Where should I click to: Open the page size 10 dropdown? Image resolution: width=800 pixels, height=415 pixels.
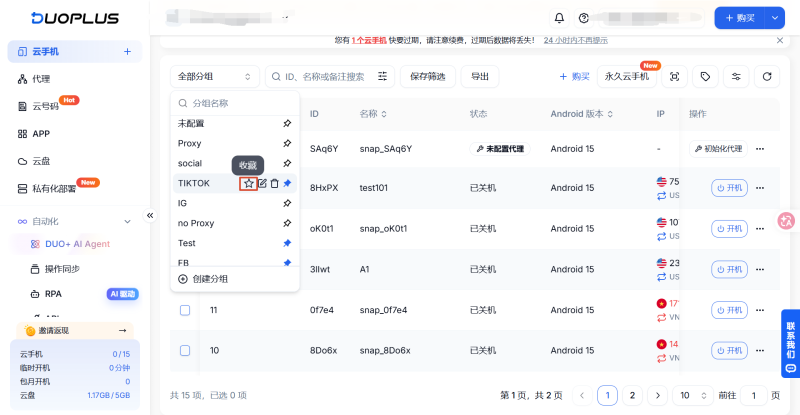point(692,395)
